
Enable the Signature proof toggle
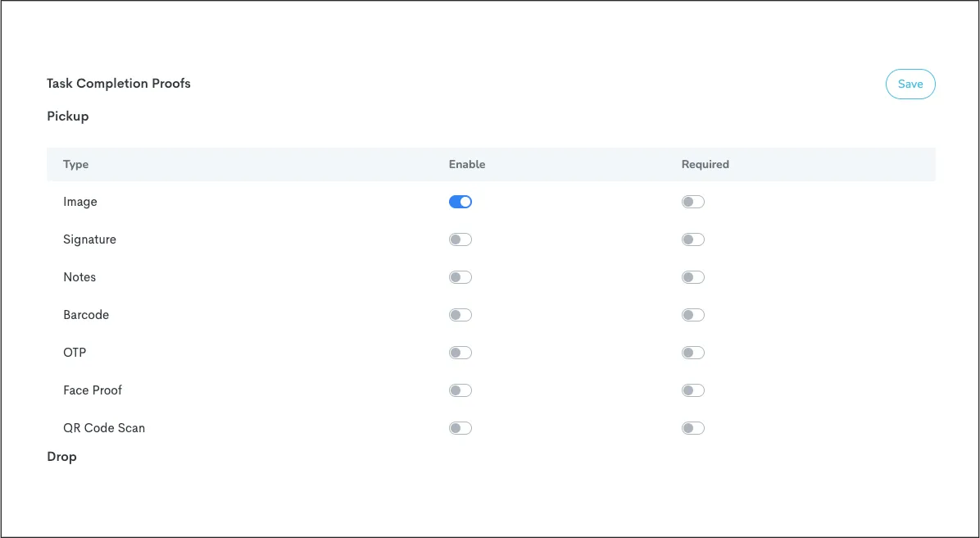coord(460,239)
